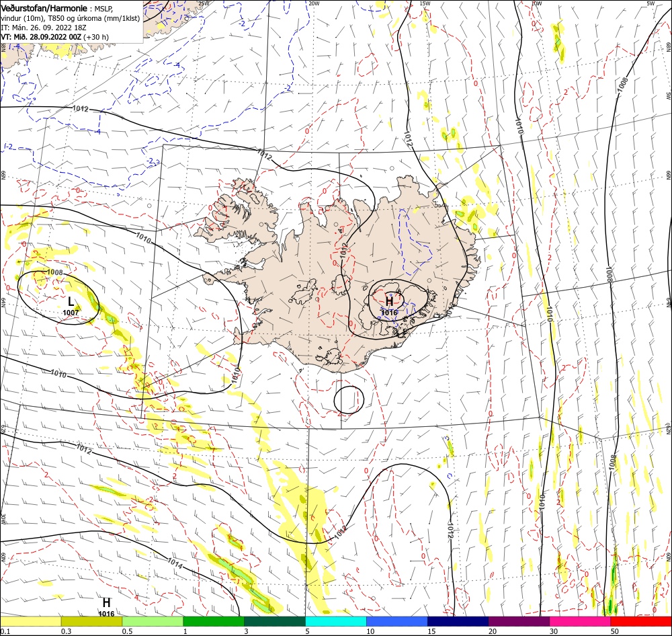Viewport: 672px width, 636px height.
Task: Click the 5W longitude label at top
Action: click(650, 3)
